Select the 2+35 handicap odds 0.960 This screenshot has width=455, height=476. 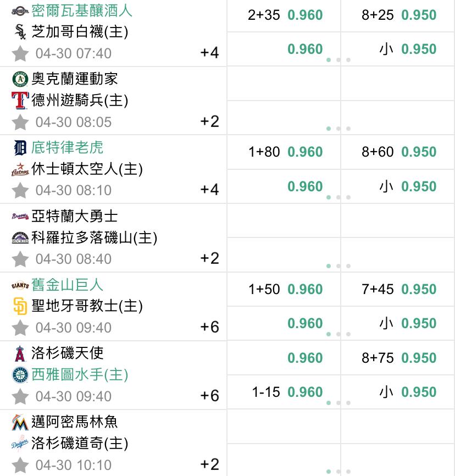click(284, 15)
